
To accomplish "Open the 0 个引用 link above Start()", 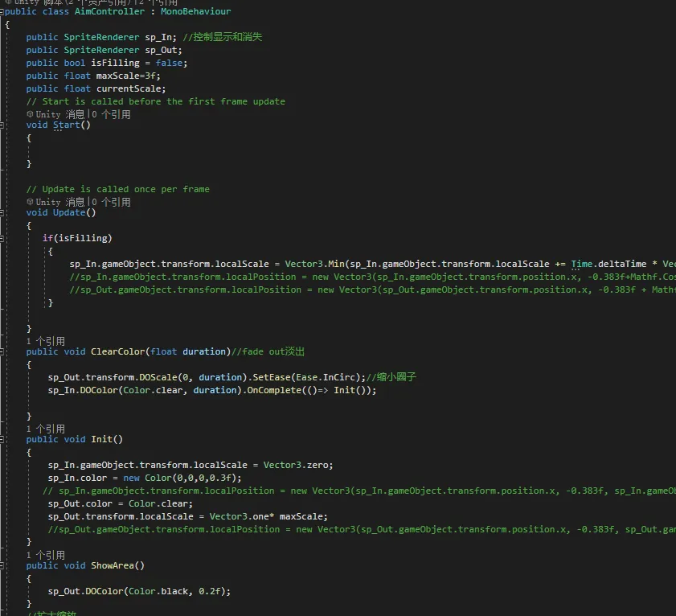I will click(111, 114).
